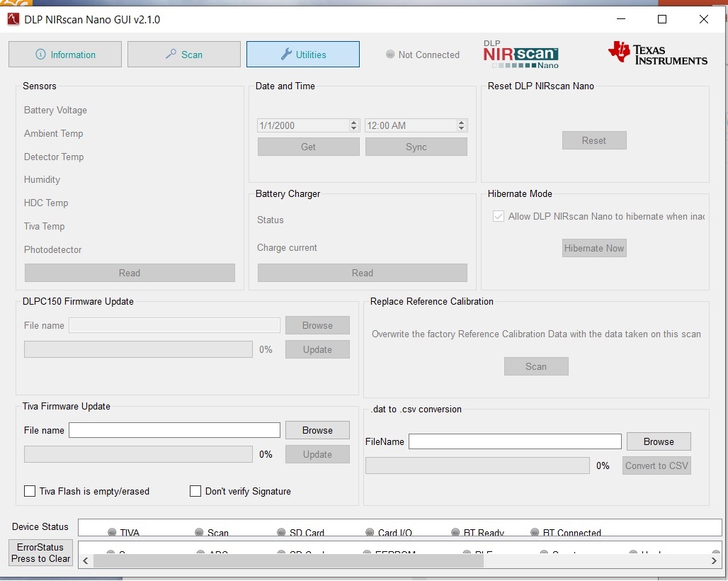Click the Battery Charger Status label
The height and width of the screenshot is (581, 728).
pos(271,220)
